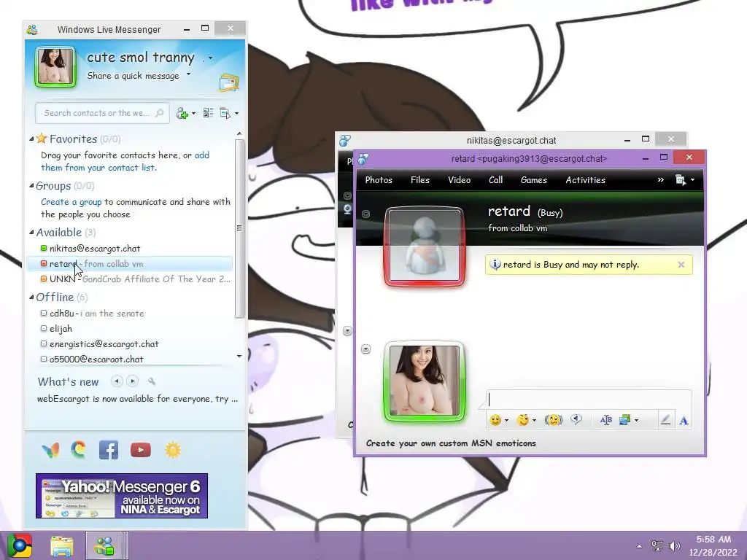Image resolution: width=747 pixels, height=560 pixels.
Task: Click 'Share a quick message' text
Action: (x=133, y=76)
